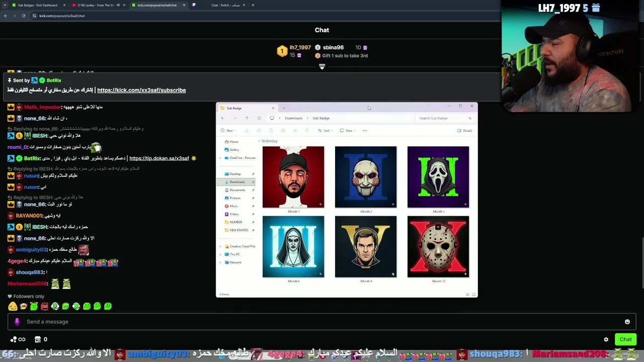Toggle the Details pane in Explorer

(x=464, y=131)
